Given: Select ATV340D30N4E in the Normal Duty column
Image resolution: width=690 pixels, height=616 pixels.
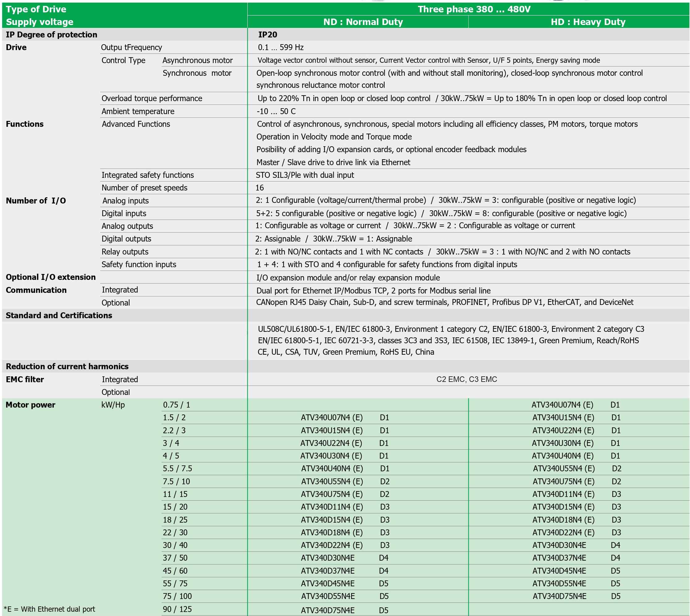Looking at the screenshot, I should click(328, 558).
